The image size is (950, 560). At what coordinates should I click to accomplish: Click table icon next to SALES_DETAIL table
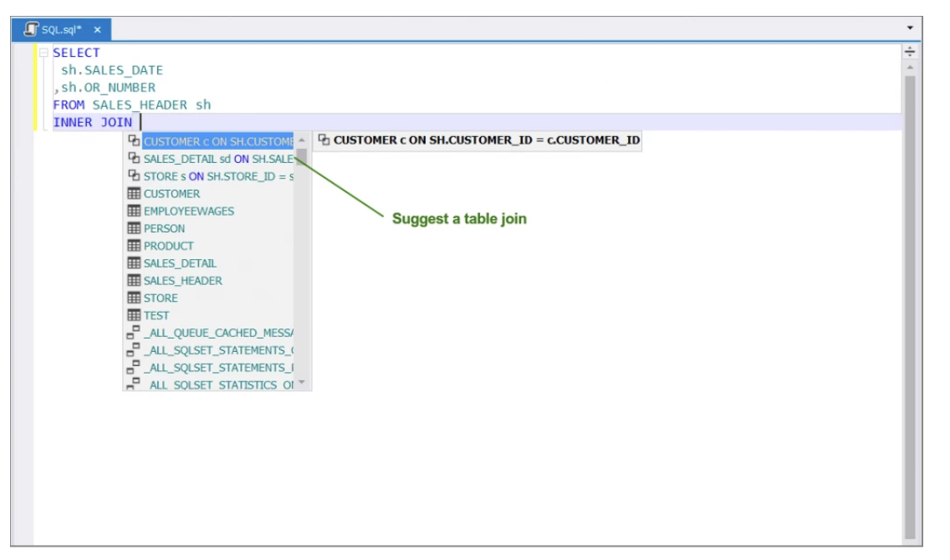coord(134,262)
